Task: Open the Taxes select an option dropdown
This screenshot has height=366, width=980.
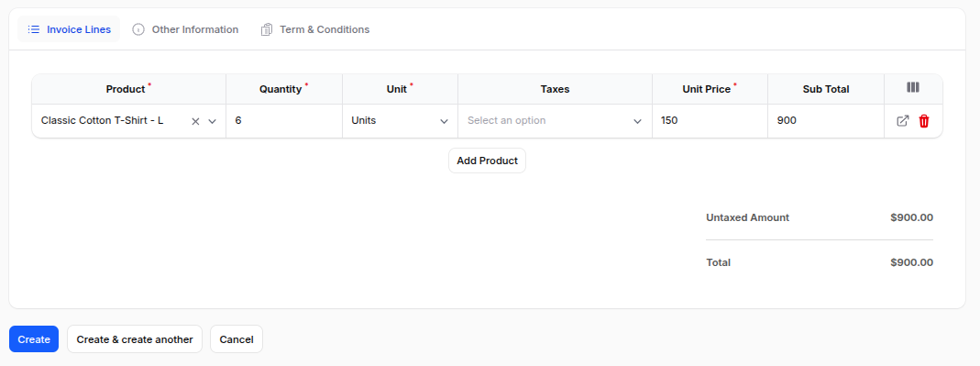Action: (555, 121)
